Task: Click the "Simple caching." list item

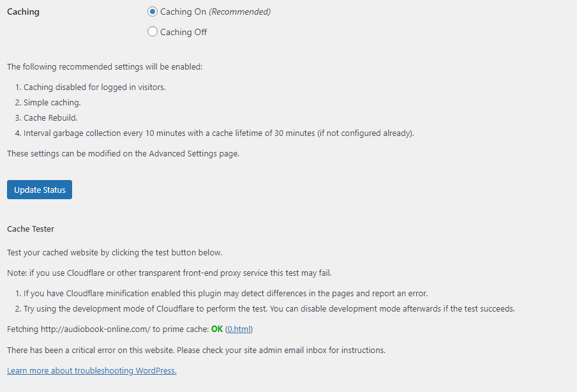Action: [x=52, y=102]
